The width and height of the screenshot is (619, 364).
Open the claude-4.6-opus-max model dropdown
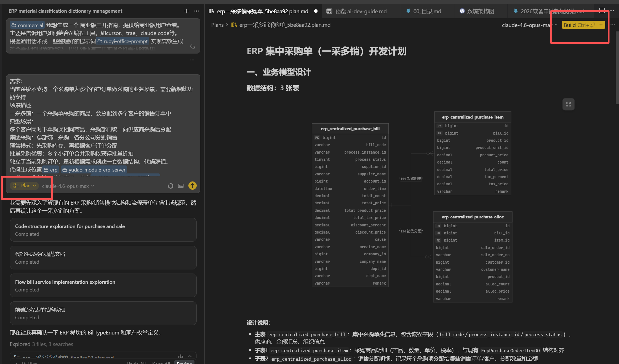[x=66, y=186]
